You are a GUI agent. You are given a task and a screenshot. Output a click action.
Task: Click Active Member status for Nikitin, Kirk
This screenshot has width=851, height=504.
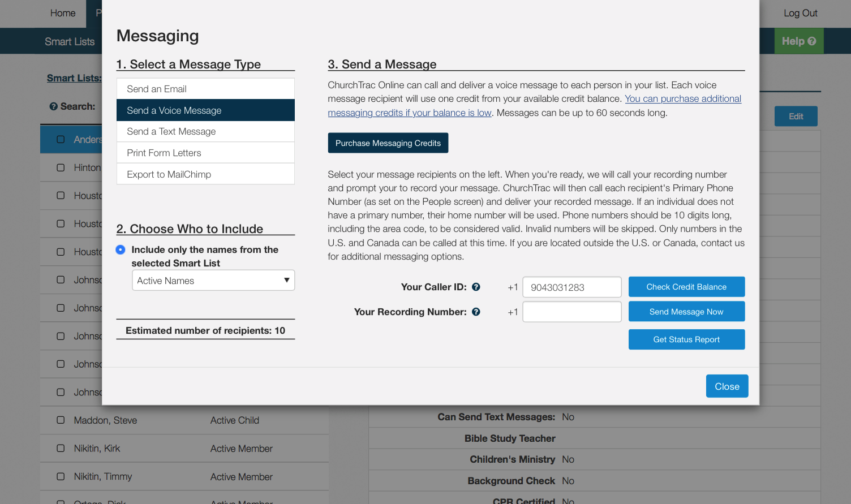(242, 449)
